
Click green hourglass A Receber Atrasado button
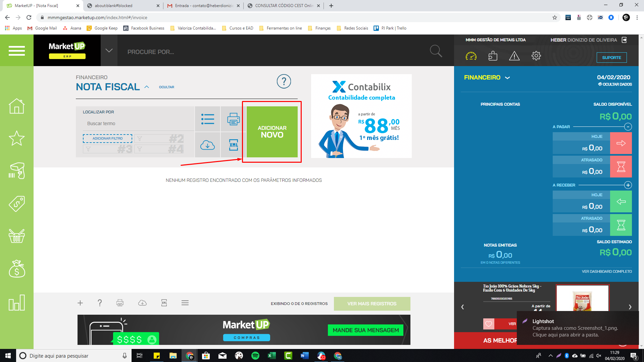[x=621, y=225]
